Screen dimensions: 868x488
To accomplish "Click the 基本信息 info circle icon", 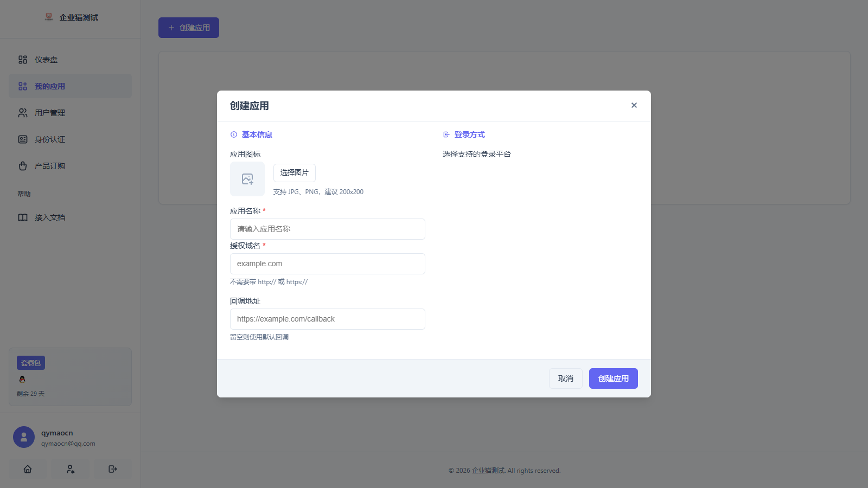I will 234,134.
